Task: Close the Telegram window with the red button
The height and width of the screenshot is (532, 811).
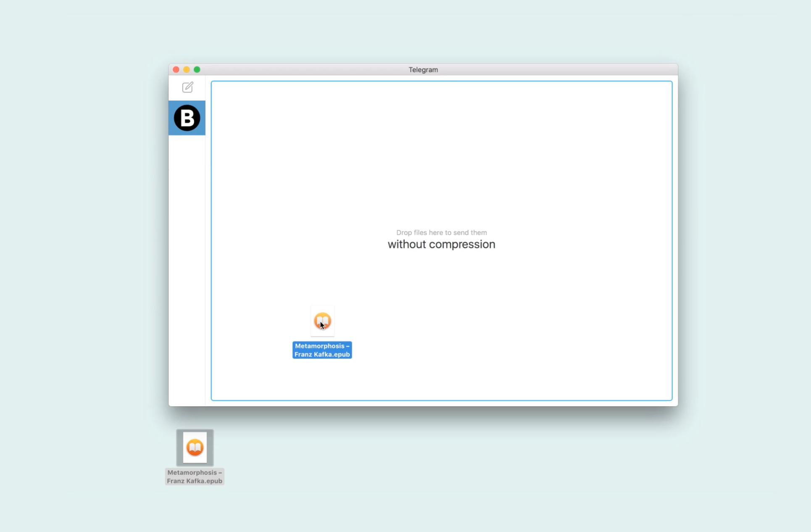Action: pos(176,70)
